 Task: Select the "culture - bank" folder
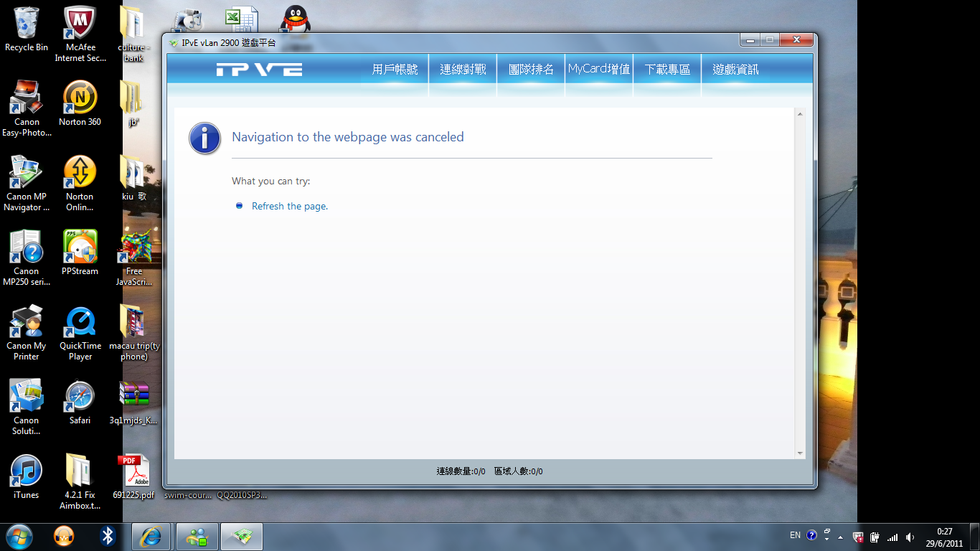click(133, 34)
